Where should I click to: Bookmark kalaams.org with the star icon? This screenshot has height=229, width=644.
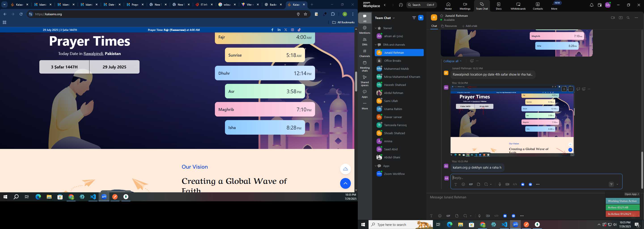pos(305,14)
